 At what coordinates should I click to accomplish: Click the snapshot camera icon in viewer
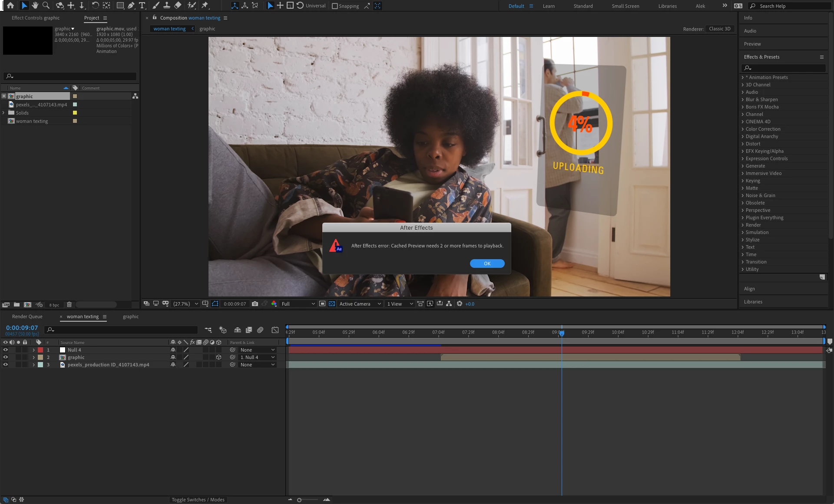coord(255,304)
